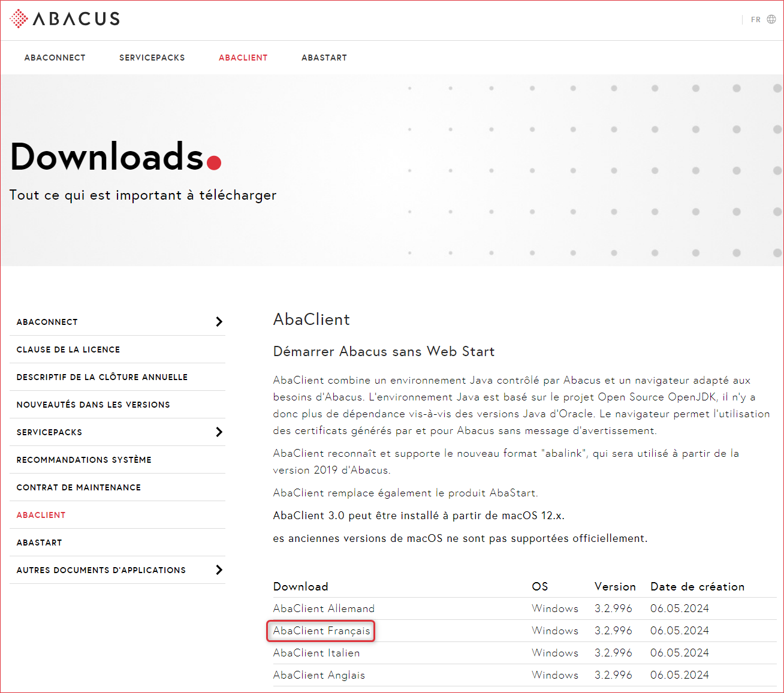Download AbaClient Italien
The image size is (784, 693).
[x=316, y=653]
